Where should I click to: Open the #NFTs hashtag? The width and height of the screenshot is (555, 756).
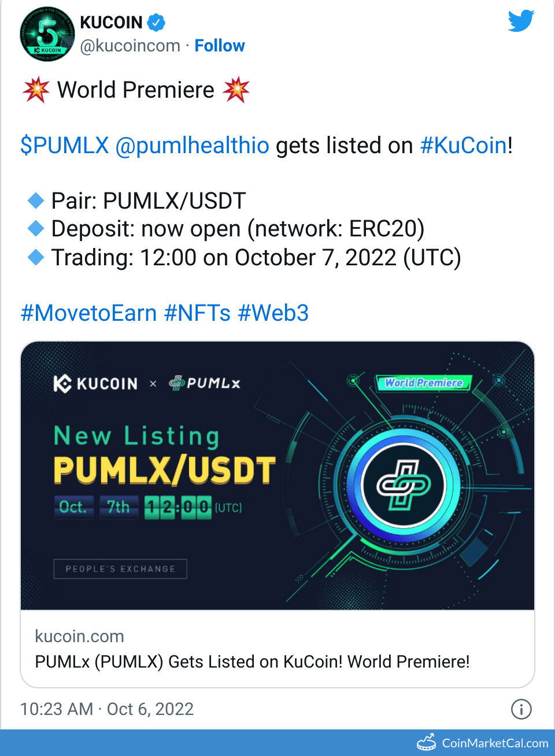(x=198, y=313)
